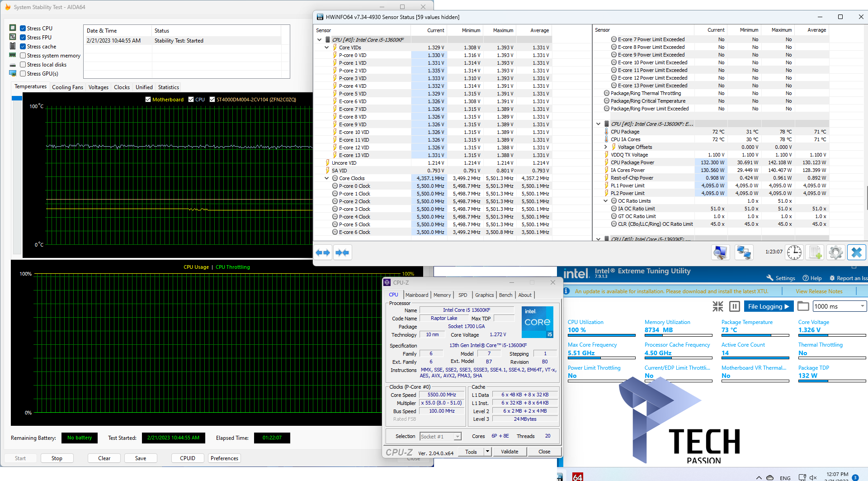
Task: Uncheck Stress FPU option
Action: tap(23, 38)
